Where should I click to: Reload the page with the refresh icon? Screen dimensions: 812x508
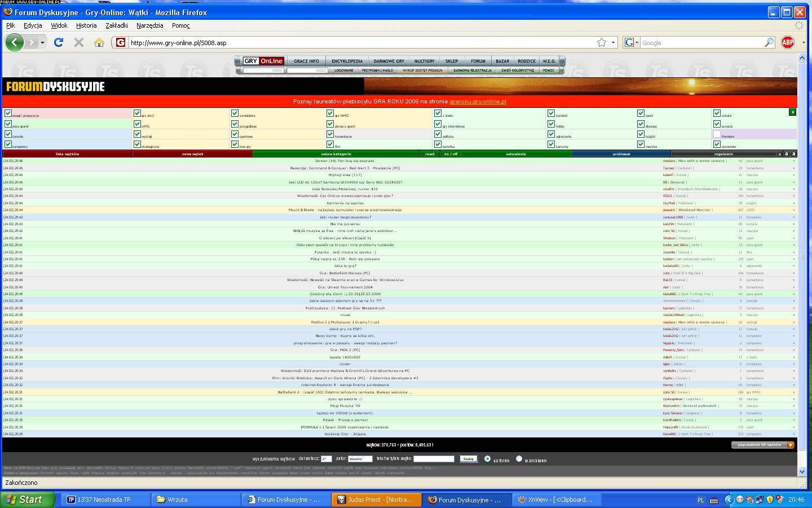pyautogui.click(x=58, y=42)
